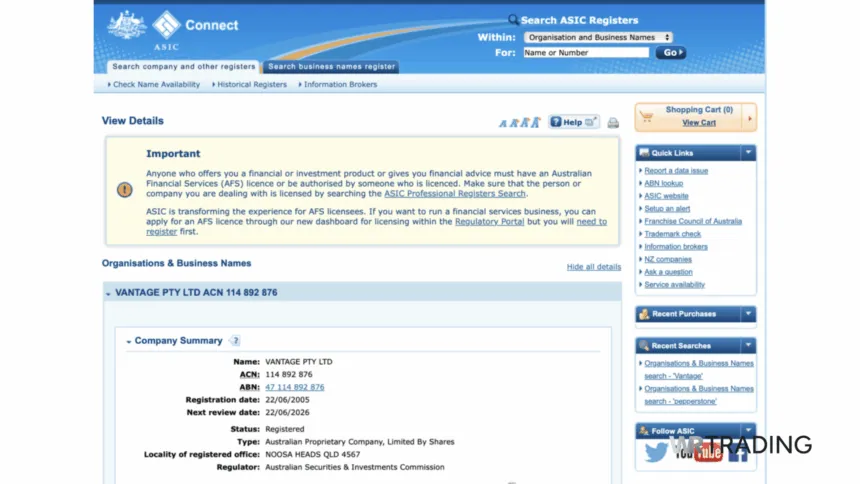Click Information brokers quick link in sidebar
860x484 pixels.
click(676, 246)
